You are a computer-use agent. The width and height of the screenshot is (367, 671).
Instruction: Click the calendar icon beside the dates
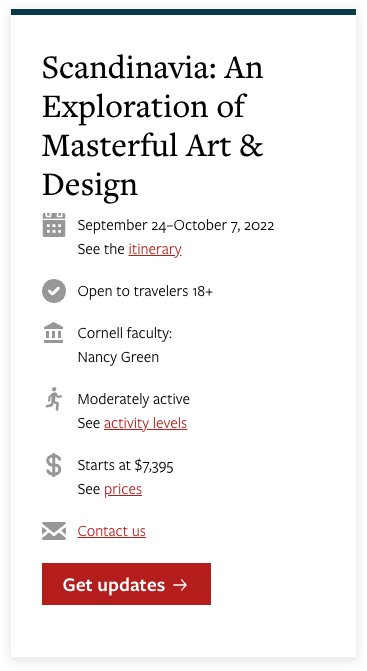[x=54, y=225]
